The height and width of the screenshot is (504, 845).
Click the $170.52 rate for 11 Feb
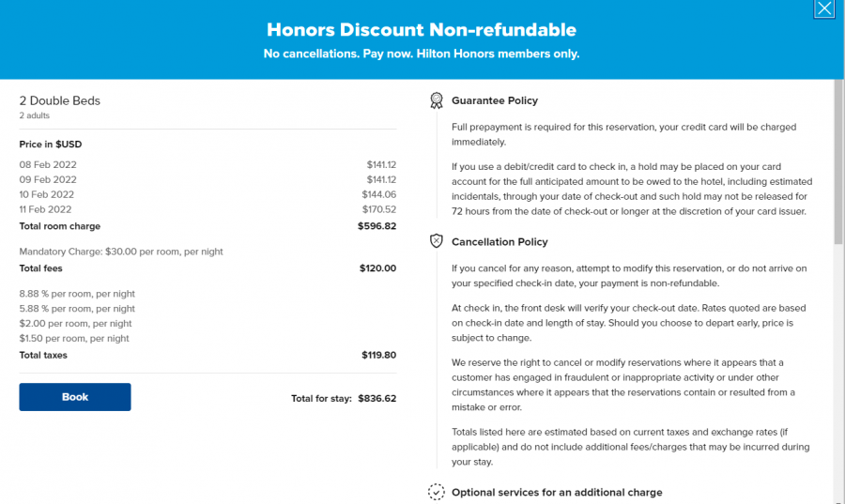tap(379, 210)
